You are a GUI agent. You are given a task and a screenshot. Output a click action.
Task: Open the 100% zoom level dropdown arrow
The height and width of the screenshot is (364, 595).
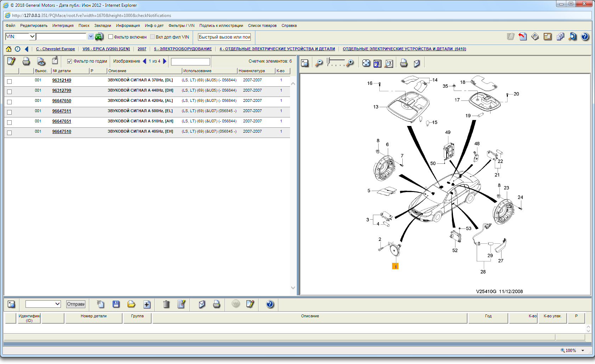click(583, 351)
